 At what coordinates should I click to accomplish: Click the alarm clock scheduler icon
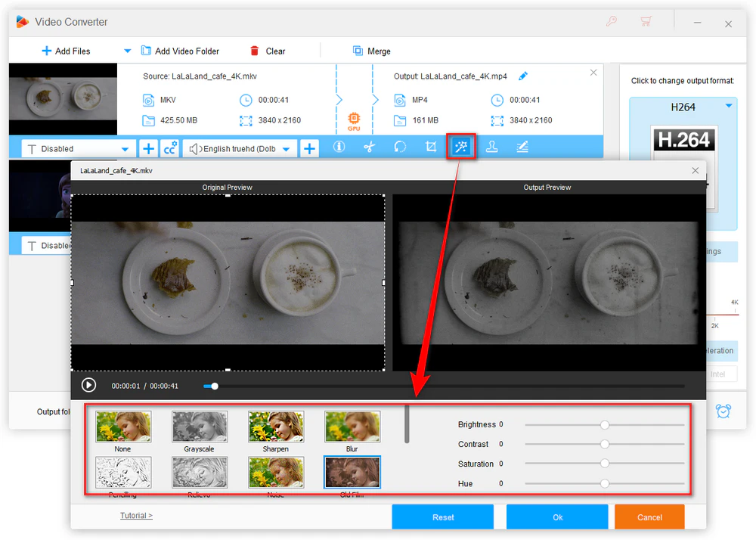(723, 411)
